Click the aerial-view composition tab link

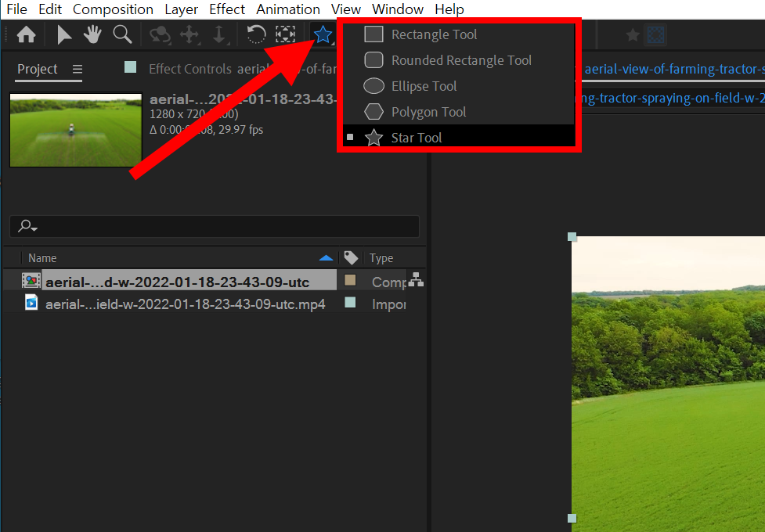point(674,70)
